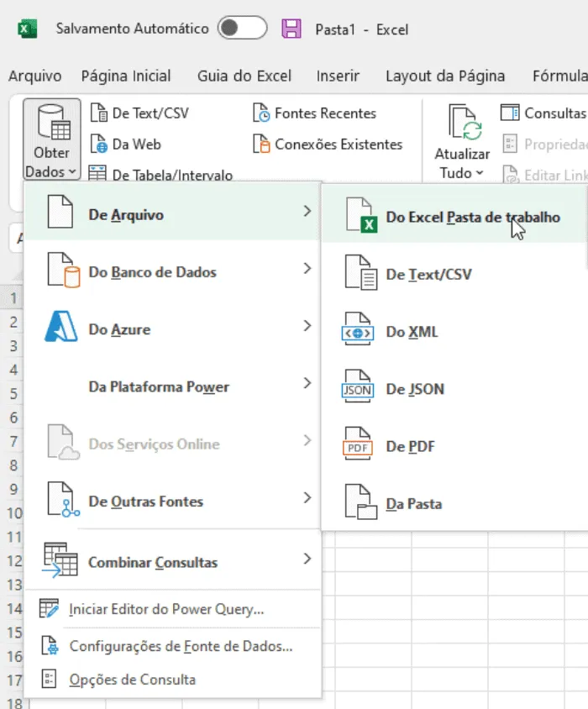
Task: Click the Atualizar Tudo refresh icon
Action: click(465, 122)
